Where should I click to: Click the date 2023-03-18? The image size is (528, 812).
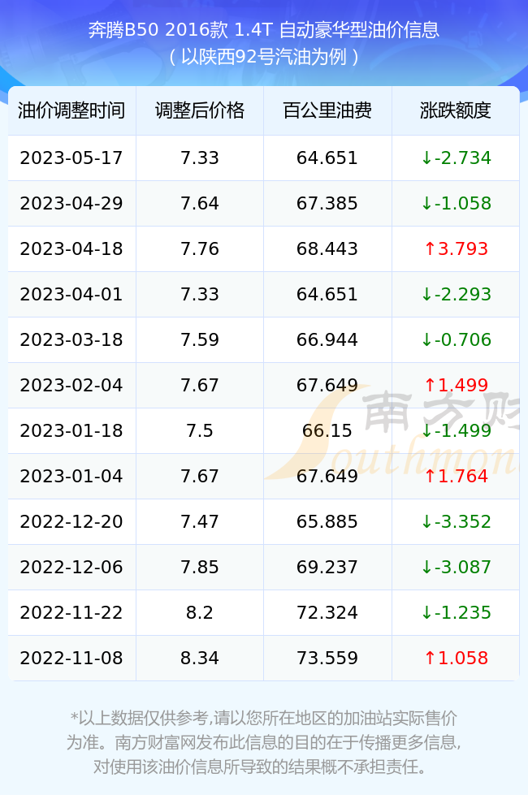point(71,340)
